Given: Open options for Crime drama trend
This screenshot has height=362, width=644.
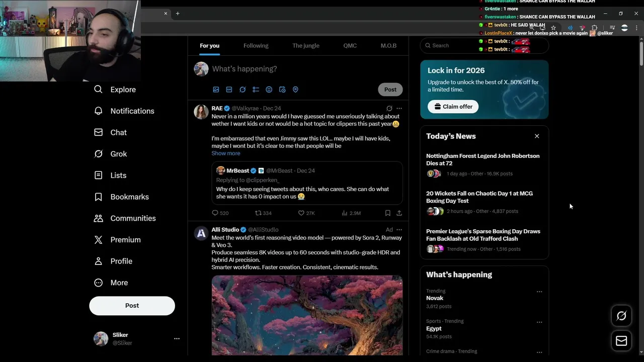Looking at the screenshot, I should pyautogui.click(x=539, y=352).
